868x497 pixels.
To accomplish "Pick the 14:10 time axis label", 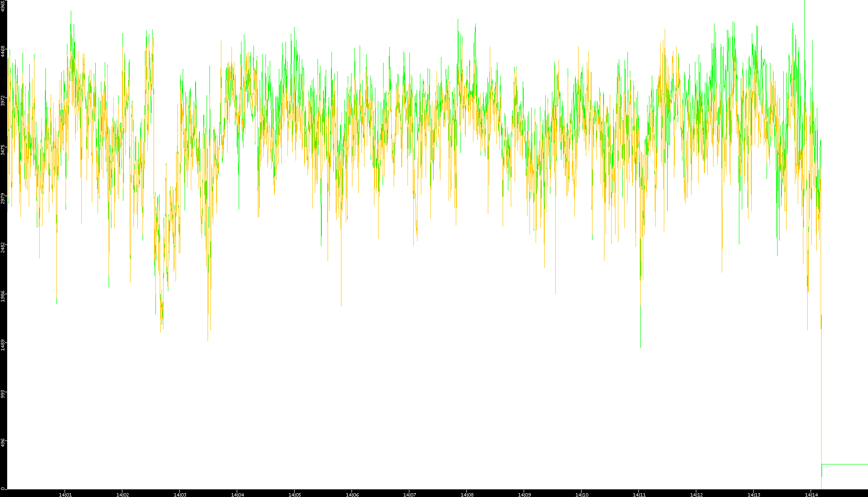I will [582, 494].
